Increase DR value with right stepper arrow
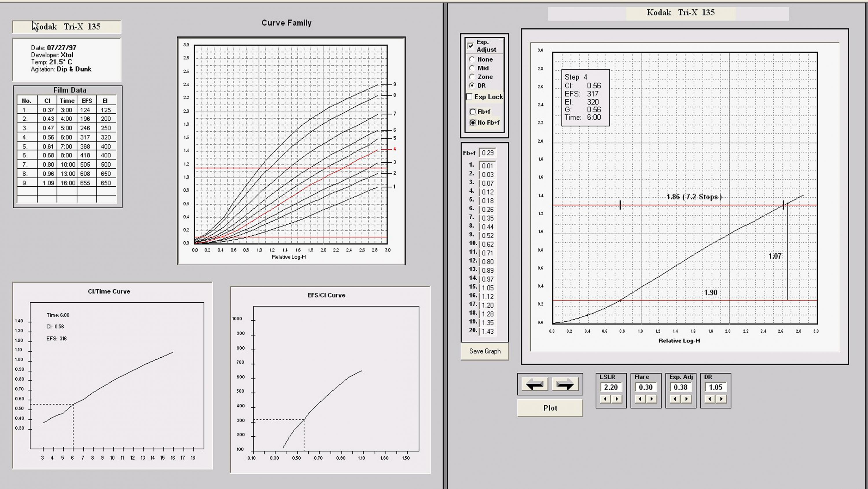This screenshot has height=489, width=868. (x=721, y=399)
